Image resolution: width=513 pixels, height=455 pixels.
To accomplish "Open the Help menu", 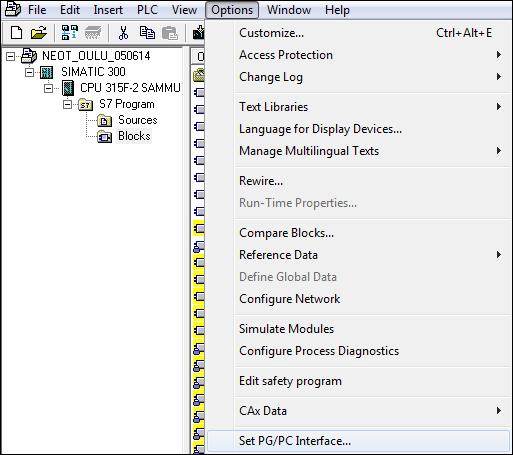I will pos(337,10).
